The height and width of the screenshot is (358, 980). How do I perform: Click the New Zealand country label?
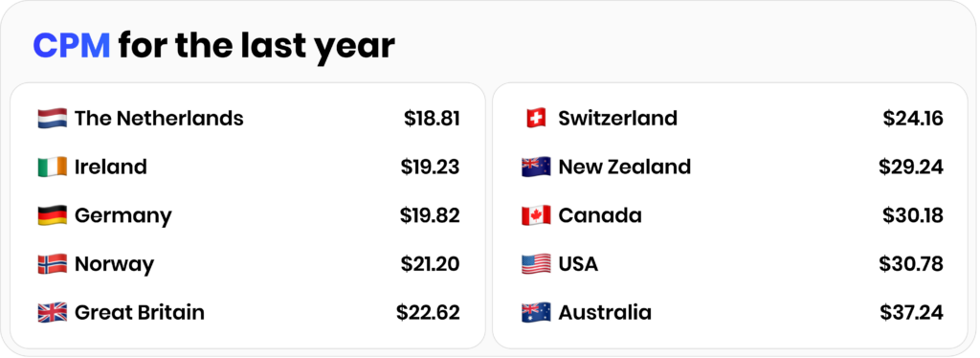coord(624,167)
